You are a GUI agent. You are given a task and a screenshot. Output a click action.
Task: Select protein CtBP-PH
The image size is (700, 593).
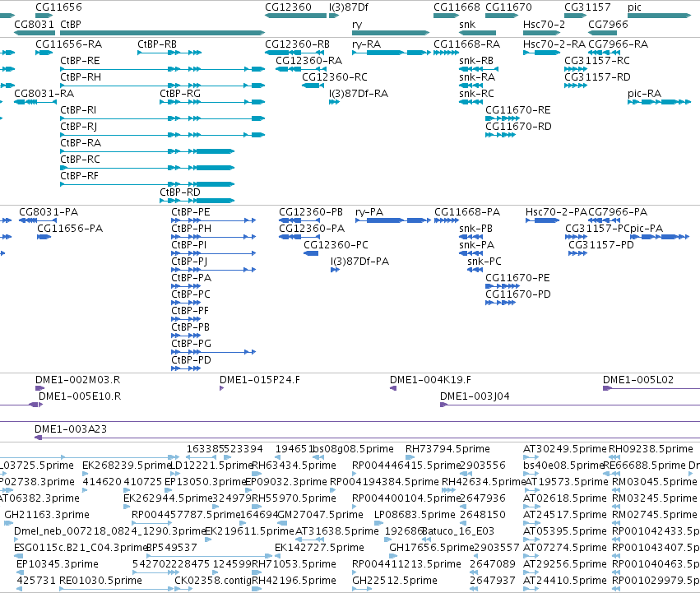(213, 237)
